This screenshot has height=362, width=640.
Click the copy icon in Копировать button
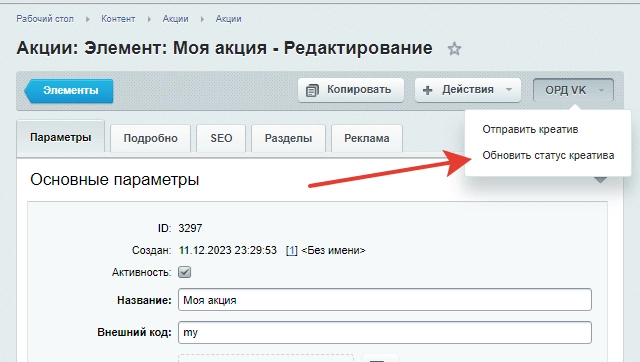312,90
